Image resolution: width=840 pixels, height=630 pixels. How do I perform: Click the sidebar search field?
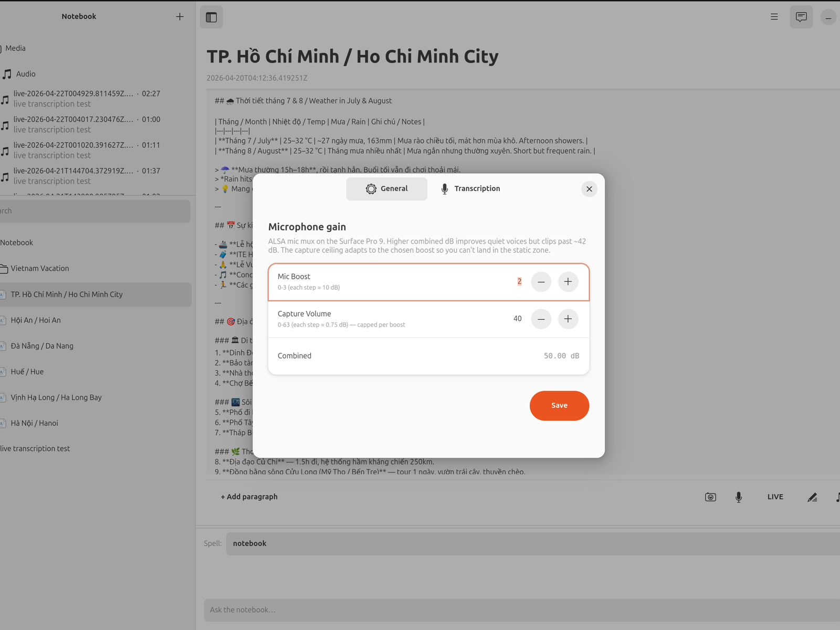coord(95,211)
